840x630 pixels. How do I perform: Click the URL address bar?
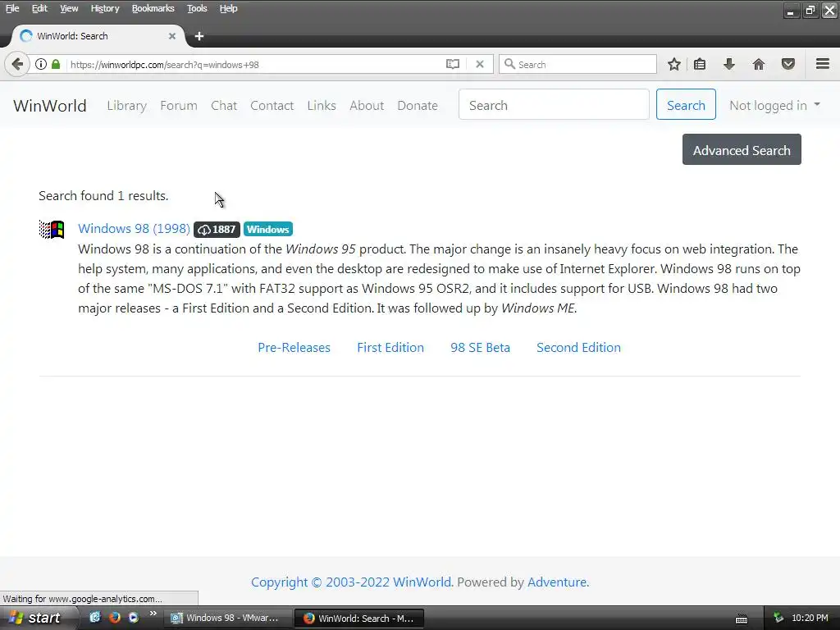[x=256, y=64]
